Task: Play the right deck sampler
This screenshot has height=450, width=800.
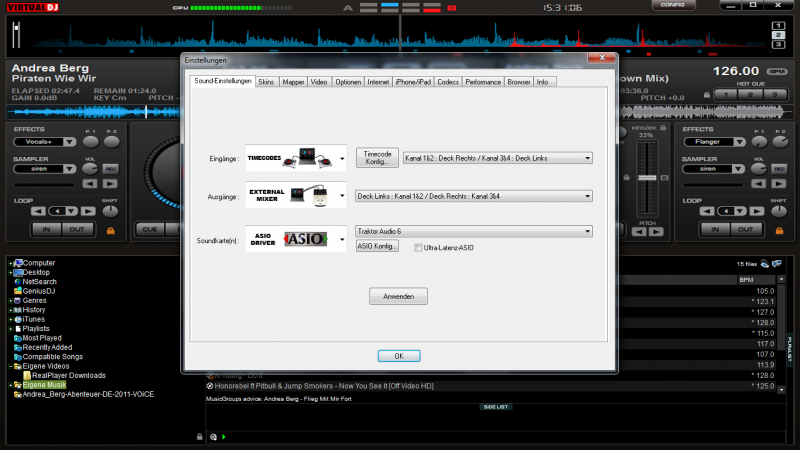Action: pyautogui.click(x=779, y=184)
